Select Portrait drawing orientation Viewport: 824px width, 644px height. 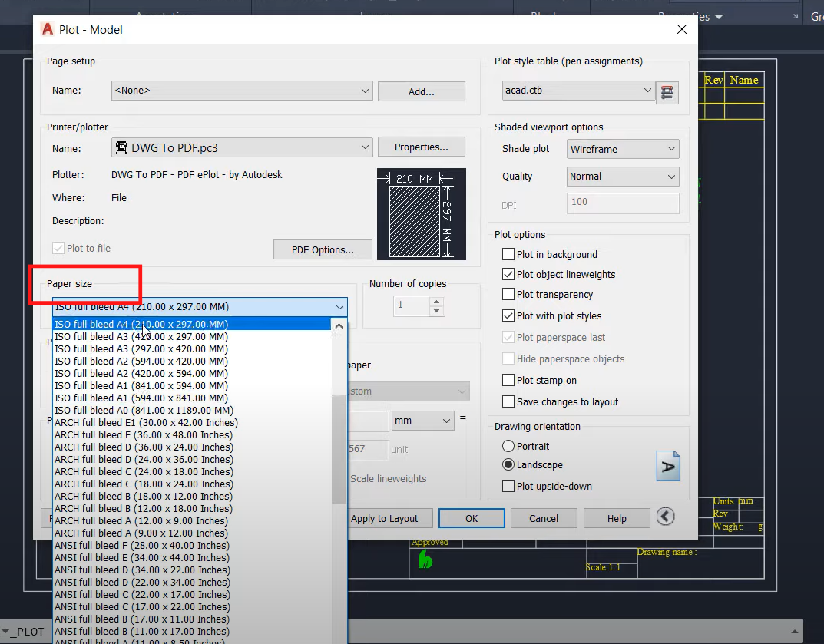click(x=508, y=447)
